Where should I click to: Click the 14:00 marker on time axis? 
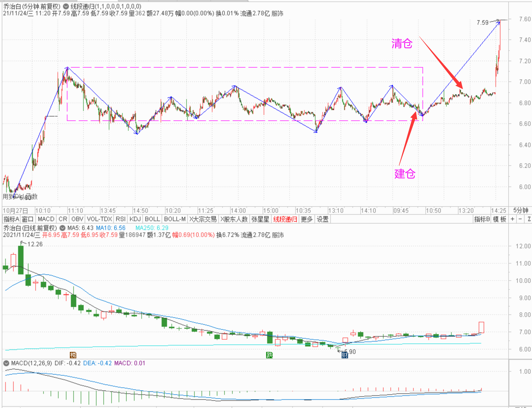(x=238, y=211)
